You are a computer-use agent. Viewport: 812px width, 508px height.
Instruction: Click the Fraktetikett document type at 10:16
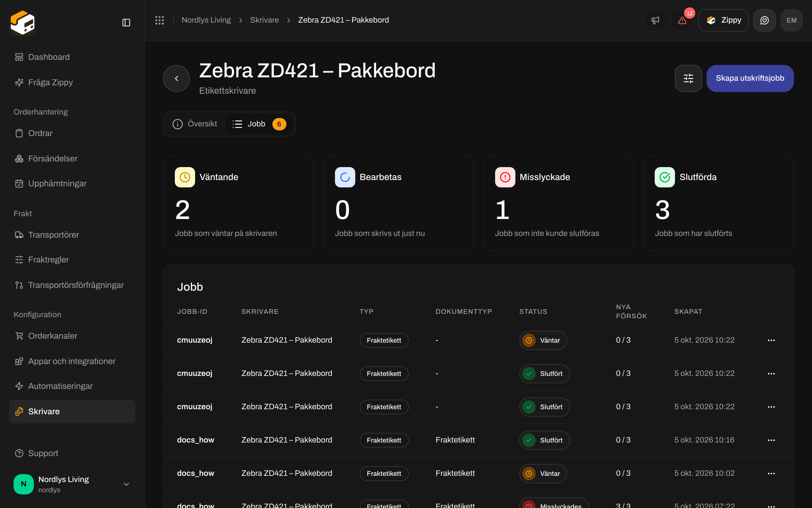455,440
